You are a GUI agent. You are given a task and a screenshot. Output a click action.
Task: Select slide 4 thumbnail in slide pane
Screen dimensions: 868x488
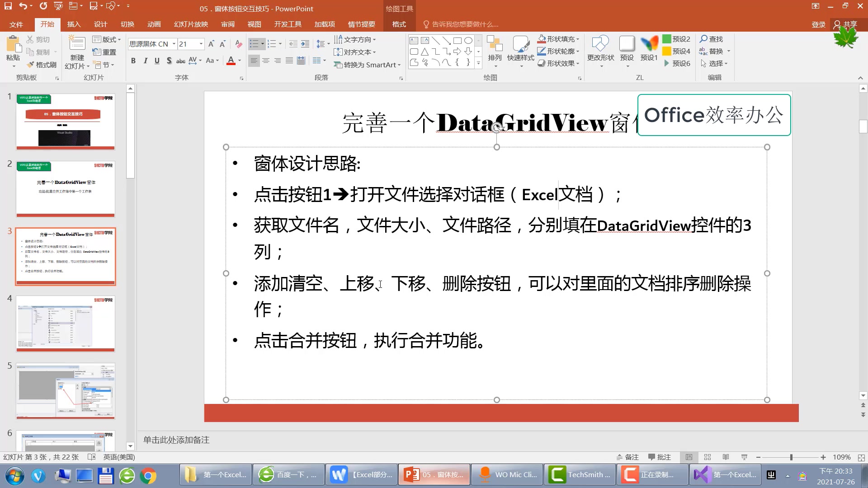click(66, 323)
